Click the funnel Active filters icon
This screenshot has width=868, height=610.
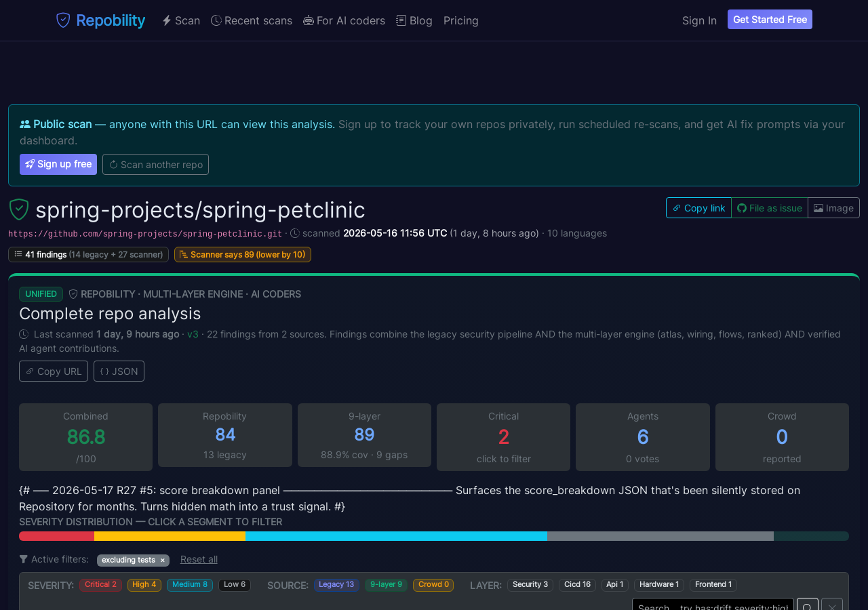(x=24, y=559)
